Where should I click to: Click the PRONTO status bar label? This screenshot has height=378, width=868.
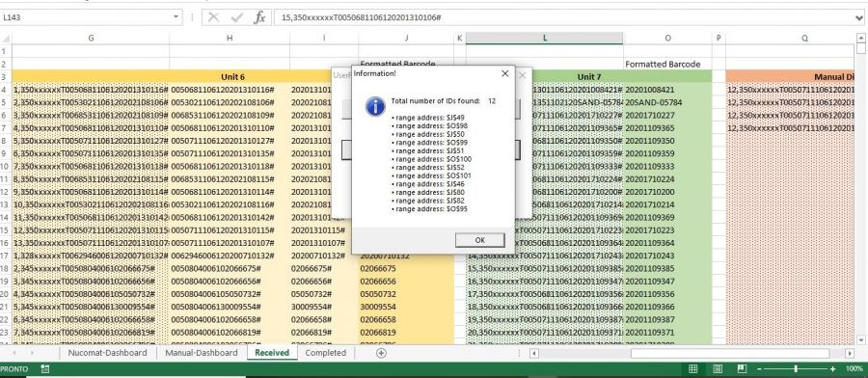(14, 369)
